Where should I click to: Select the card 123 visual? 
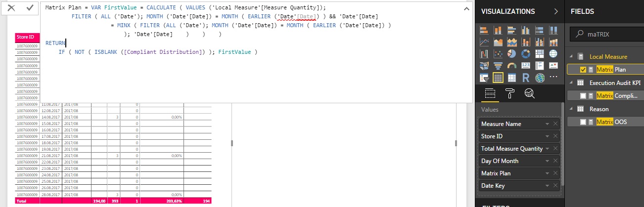526,66
